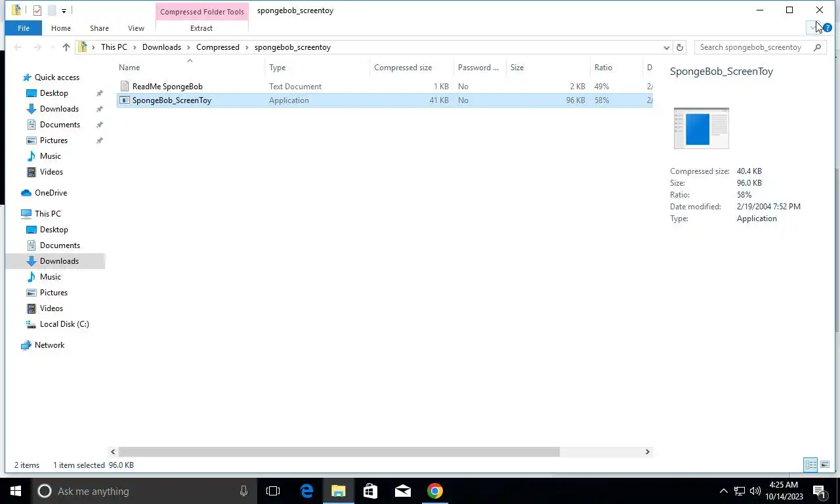
Task: Open the address bar history dropdown
Action: [x=667, y=47]
